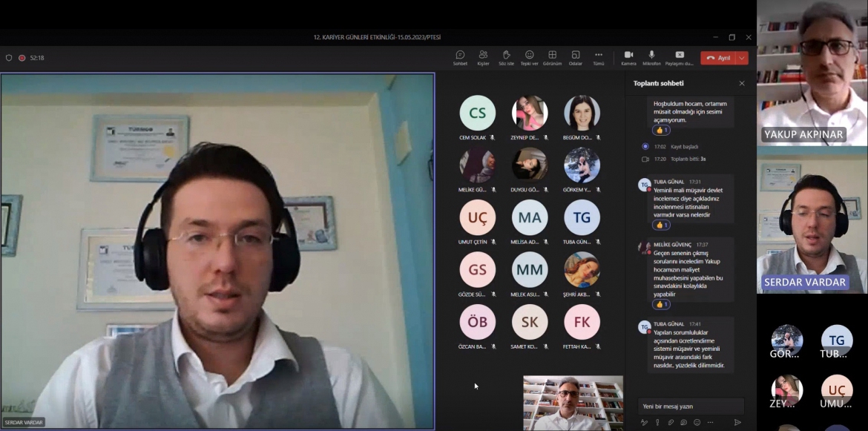
Task: Focus the Yeni bir mesaj yazın field
Action: point(691,406)
